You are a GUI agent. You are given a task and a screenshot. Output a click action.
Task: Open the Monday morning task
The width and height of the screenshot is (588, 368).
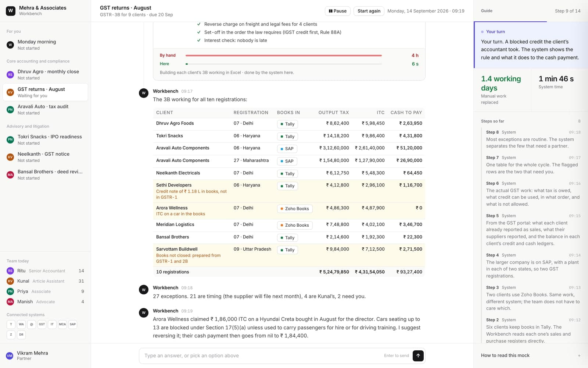45,45
